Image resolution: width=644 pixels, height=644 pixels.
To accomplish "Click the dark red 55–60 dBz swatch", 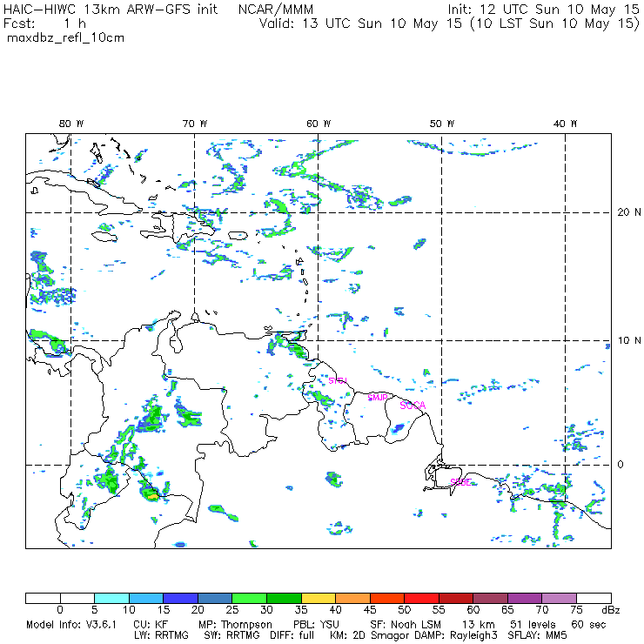I will 456,598.
